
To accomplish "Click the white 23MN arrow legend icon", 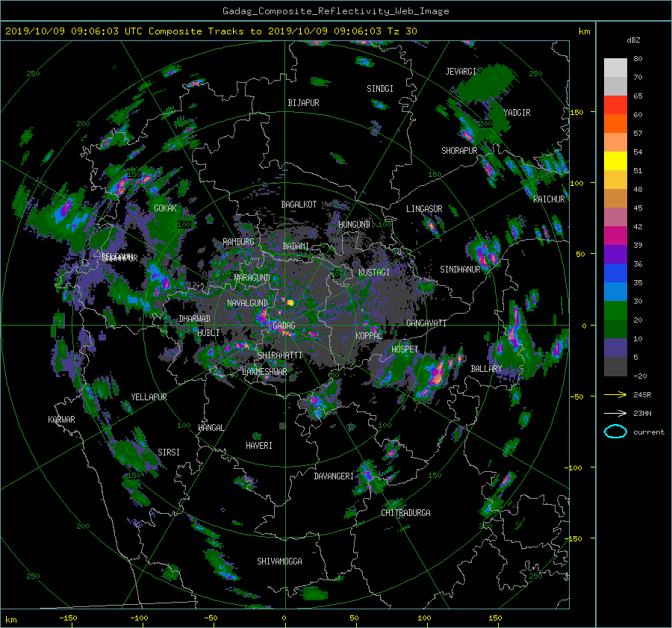I will pyautogui.click(x=615, y=413).
